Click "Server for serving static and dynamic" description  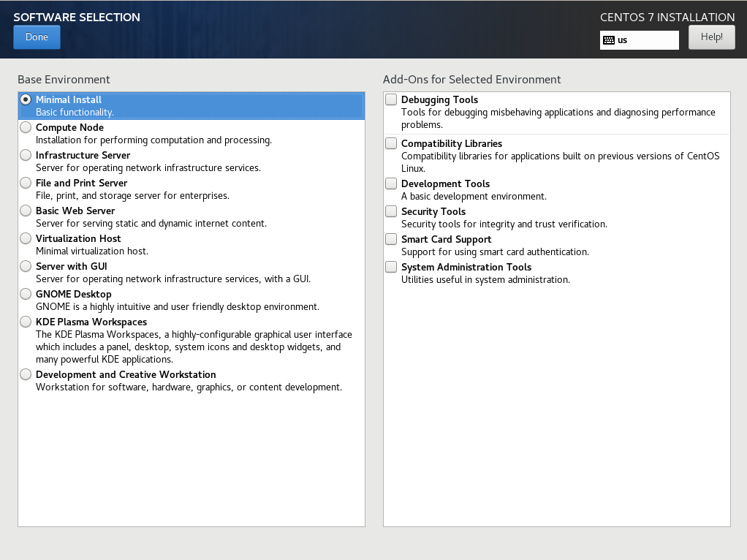pos(151,223)
